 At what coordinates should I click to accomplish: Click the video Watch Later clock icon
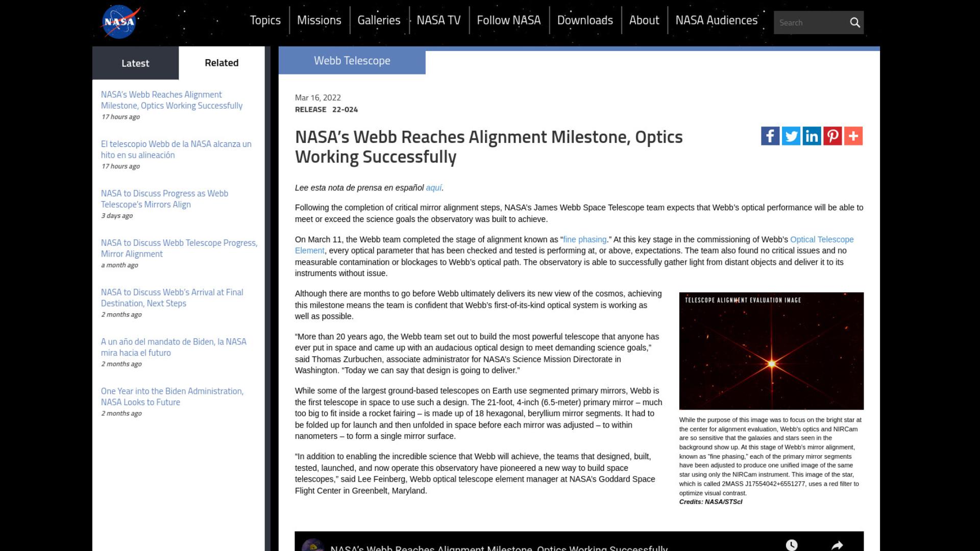(x=792, y=544)
